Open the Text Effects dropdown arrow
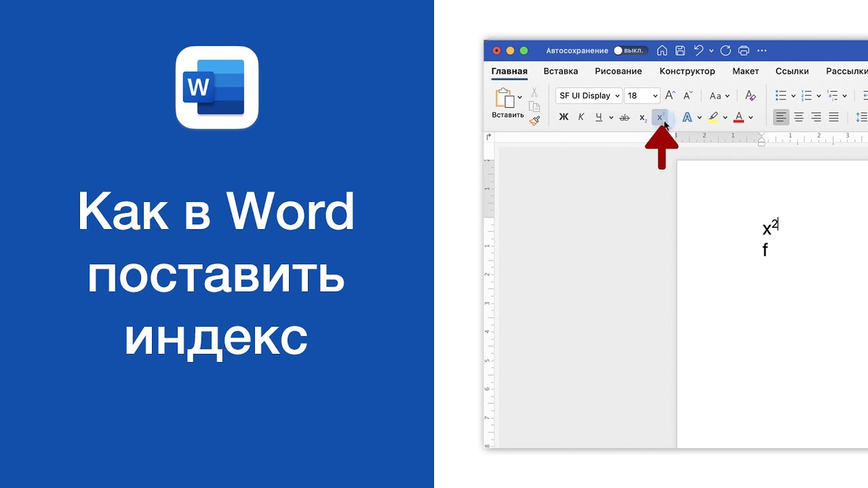Image resolution: width=868 pixels, height=488 pixels. [699, 117]
